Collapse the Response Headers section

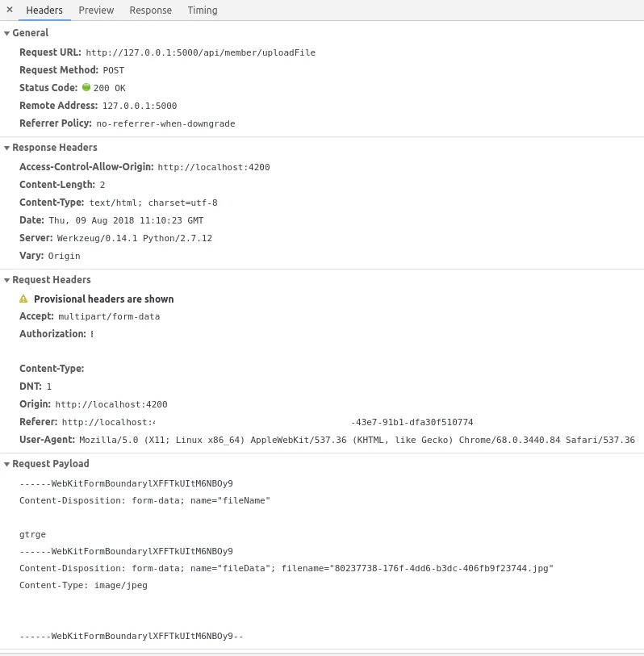pos(7,148)
